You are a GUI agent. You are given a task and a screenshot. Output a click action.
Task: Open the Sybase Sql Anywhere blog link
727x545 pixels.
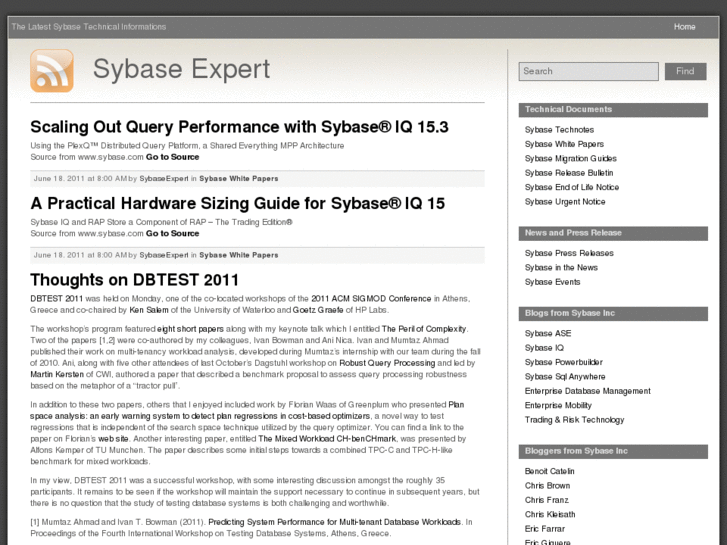[x=565, y=377]
